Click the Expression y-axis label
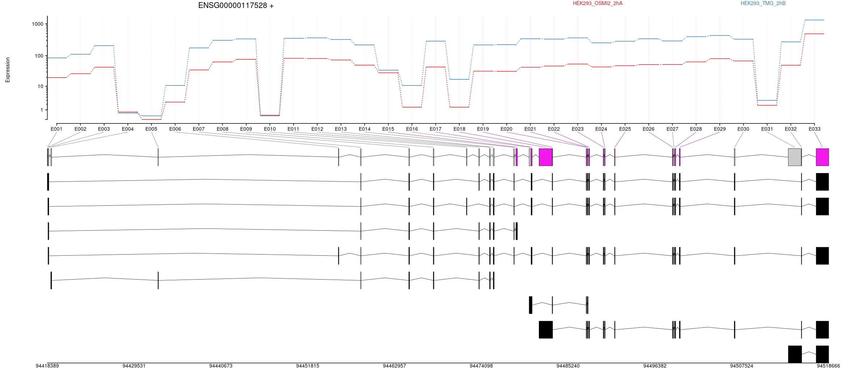The image size is (868, 373). [8, 70]
